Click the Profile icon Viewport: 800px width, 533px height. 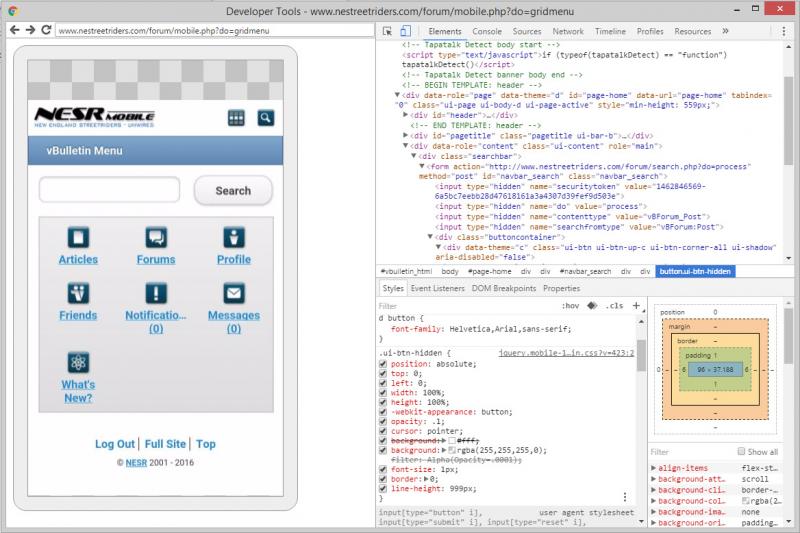234,238
